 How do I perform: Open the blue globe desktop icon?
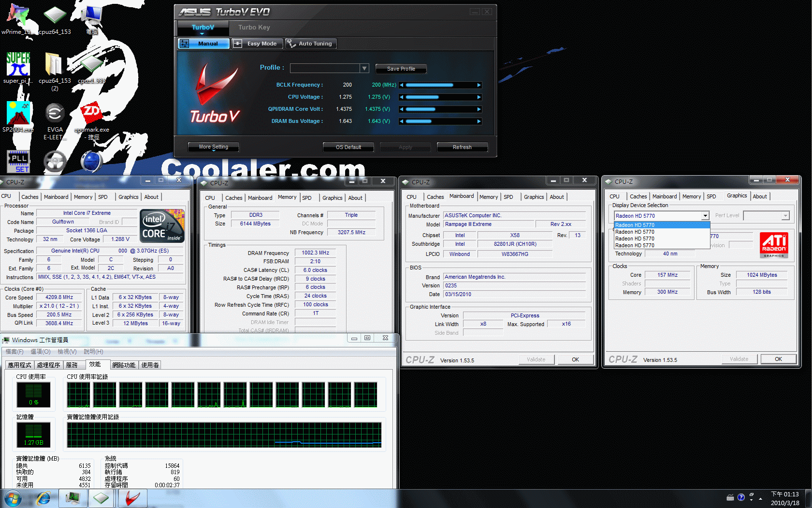[91, 162]
